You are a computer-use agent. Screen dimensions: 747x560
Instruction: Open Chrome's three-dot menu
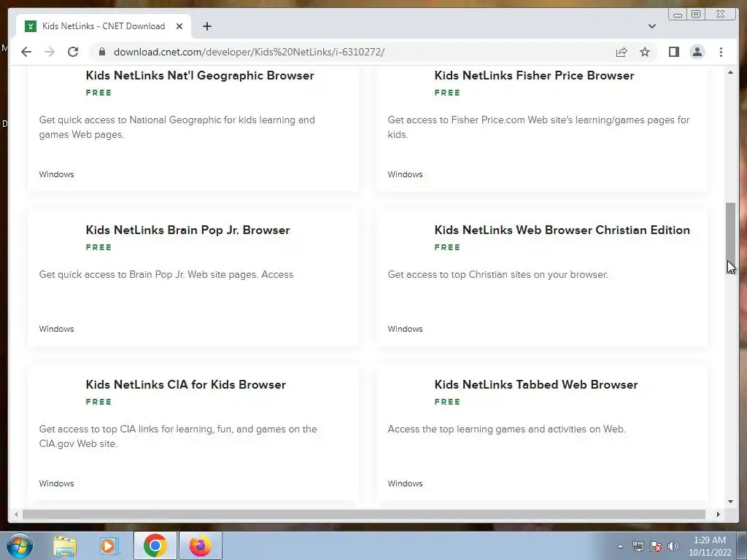pos(721,52)
